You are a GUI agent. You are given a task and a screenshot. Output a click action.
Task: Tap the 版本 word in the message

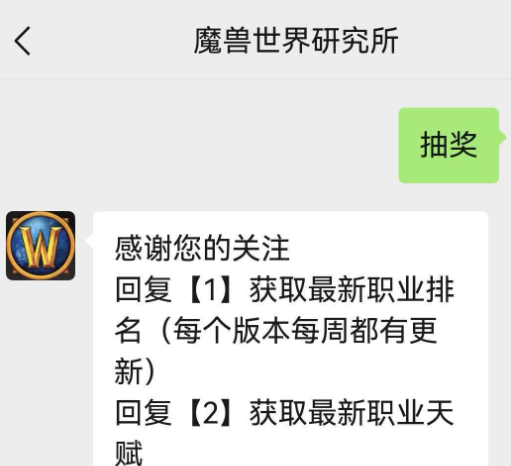pos(261,330)
